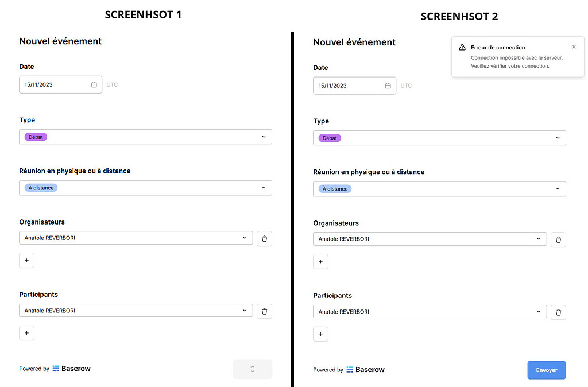Click the warning triangle in the error alert

462,47
